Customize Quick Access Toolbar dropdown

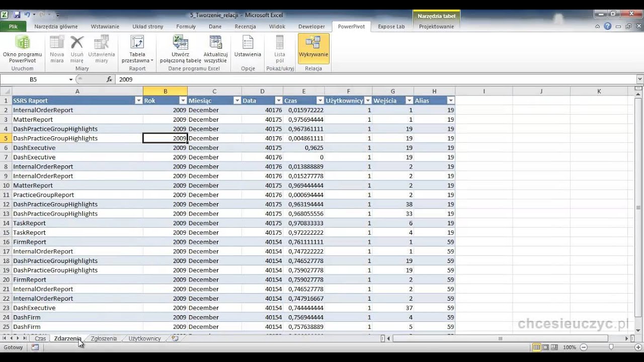point(57,15)
